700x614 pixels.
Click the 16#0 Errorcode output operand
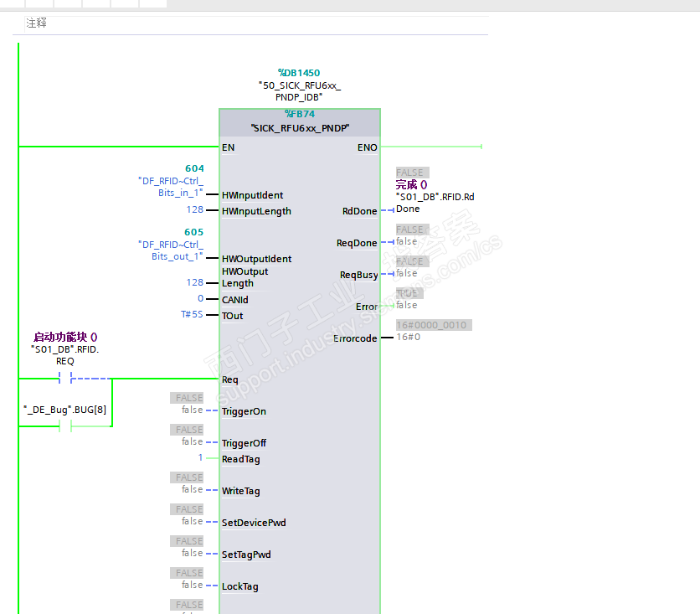409,337
